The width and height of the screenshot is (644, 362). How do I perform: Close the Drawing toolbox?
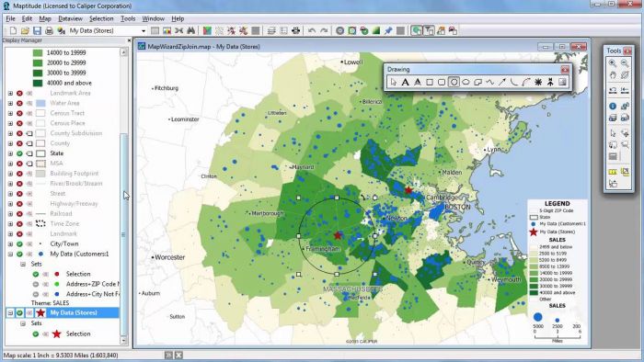pyautogui.click(x=565, y=69)
